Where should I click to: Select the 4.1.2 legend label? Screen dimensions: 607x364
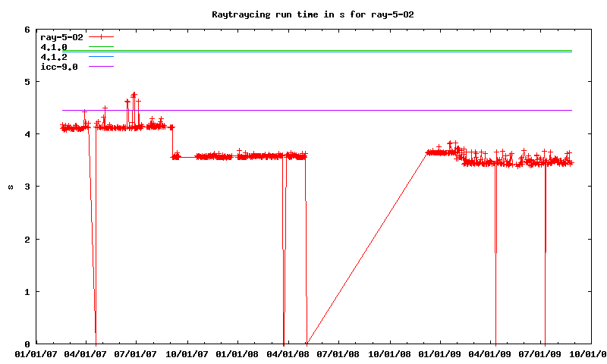54,57
